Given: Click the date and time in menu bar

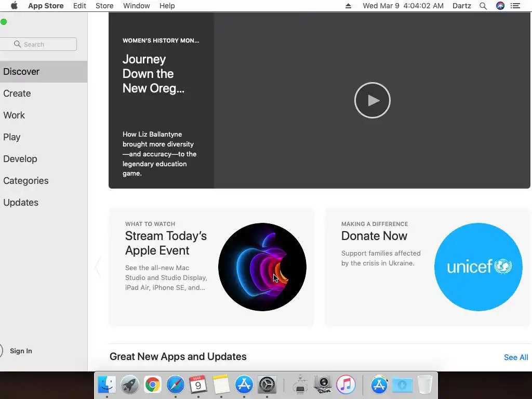Looking at the screenshot, I should [403, 6].
